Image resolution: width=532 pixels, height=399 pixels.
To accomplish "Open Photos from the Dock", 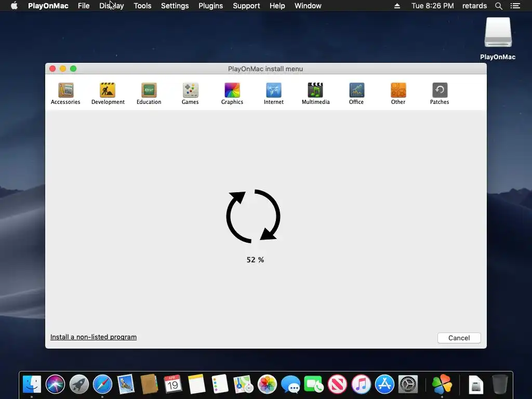I will [267, 384].
